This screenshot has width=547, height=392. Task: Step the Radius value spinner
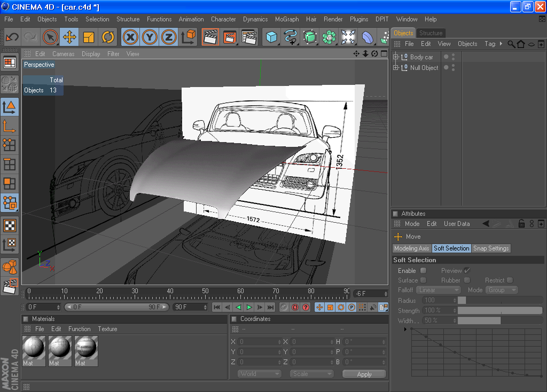(x=455, y=300)
